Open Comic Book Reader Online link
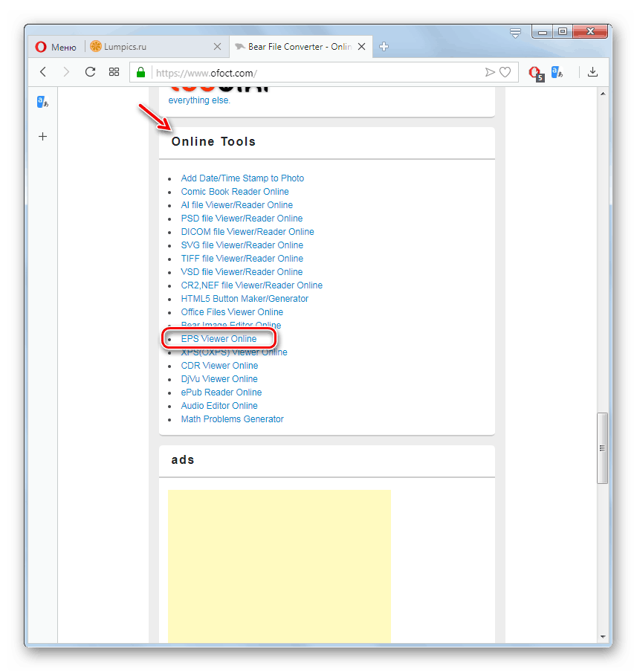This screenshot has width=637, height=672. [234, 192]
